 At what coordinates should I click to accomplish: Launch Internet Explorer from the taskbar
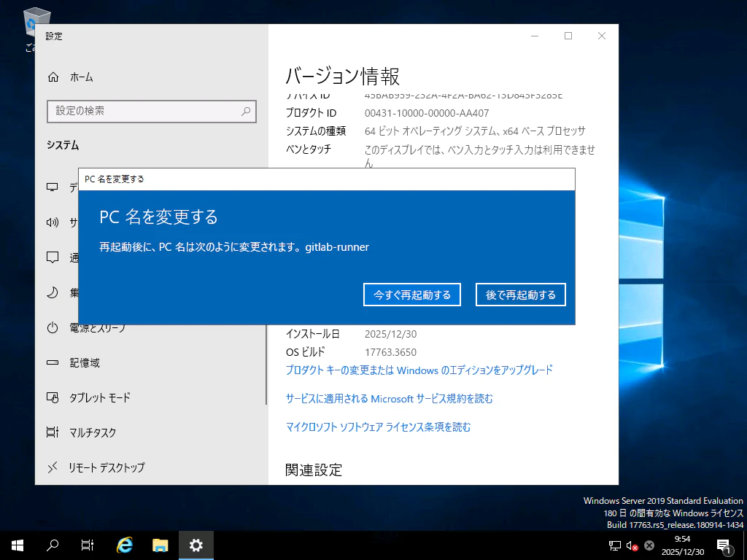(x=124, y=545)
